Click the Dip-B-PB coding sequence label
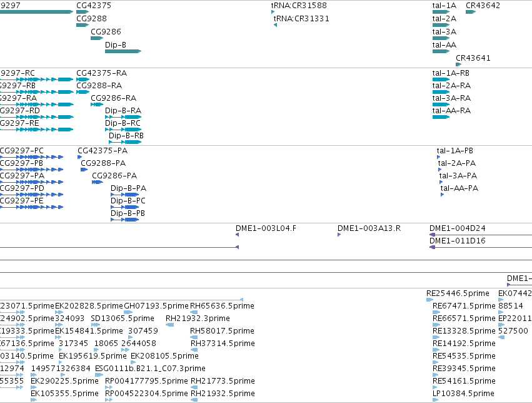Image resolution: width=532 pixels, height=403 pixels. pos(128,213)
